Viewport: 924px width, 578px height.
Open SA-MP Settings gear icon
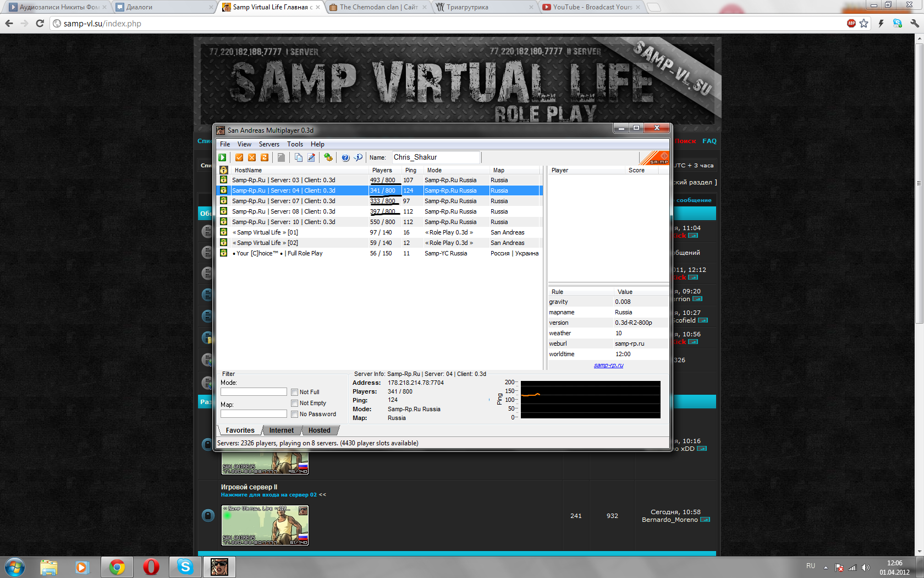328,157
